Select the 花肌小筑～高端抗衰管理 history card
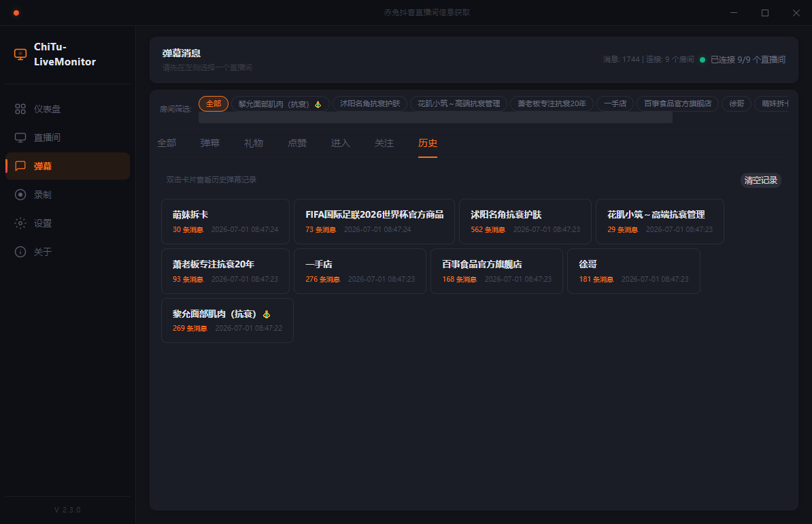The width and height of the screenshot is (812, 524). tap(660, 221)
